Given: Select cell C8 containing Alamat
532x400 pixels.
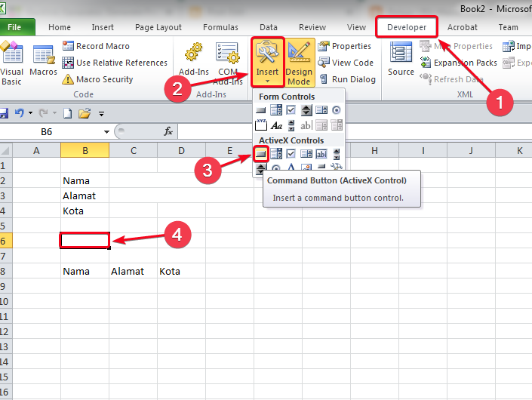Looking at the screenshot, I should (x=134, y=271).
